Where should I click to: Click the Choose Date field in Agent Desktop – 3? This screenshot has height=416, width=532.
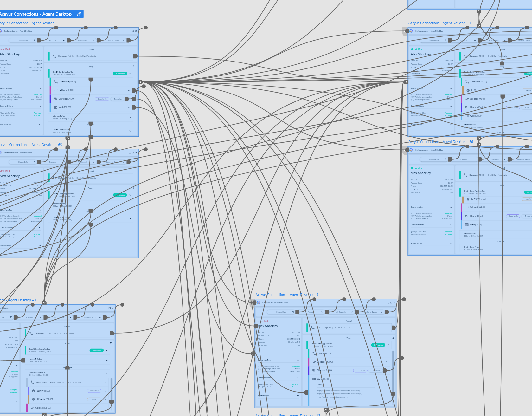click(281, 312)
